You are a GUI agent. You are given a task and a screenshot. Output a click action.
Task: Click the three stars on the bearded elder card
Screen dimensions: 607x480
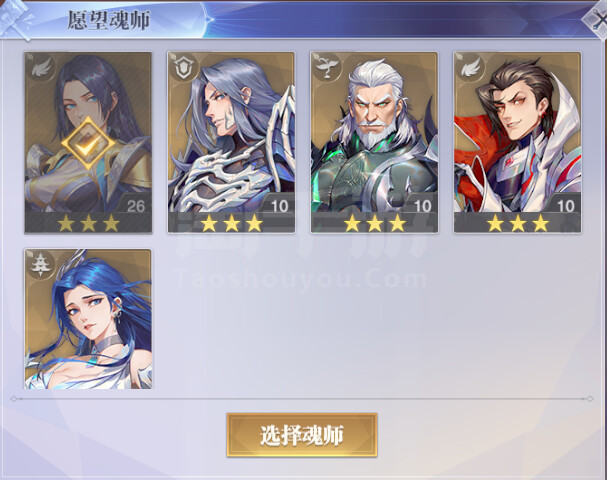(375, 223)
